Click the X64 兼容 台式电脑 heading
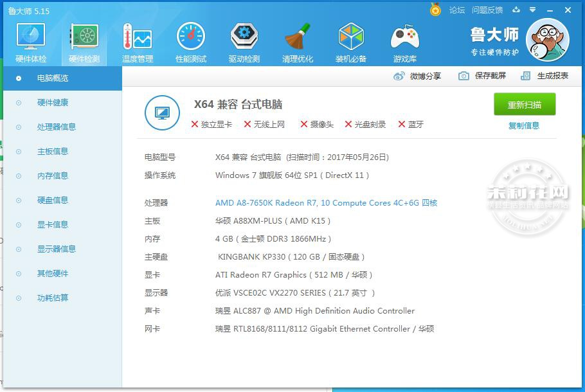 pos(238,104)
